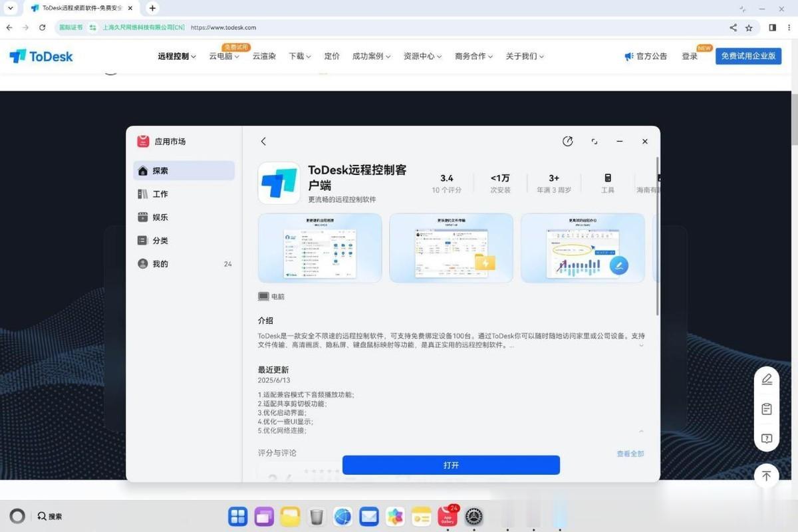Open the purple window app in dock
This screenshot has height=532, width=798.
[x=264, y=516]
